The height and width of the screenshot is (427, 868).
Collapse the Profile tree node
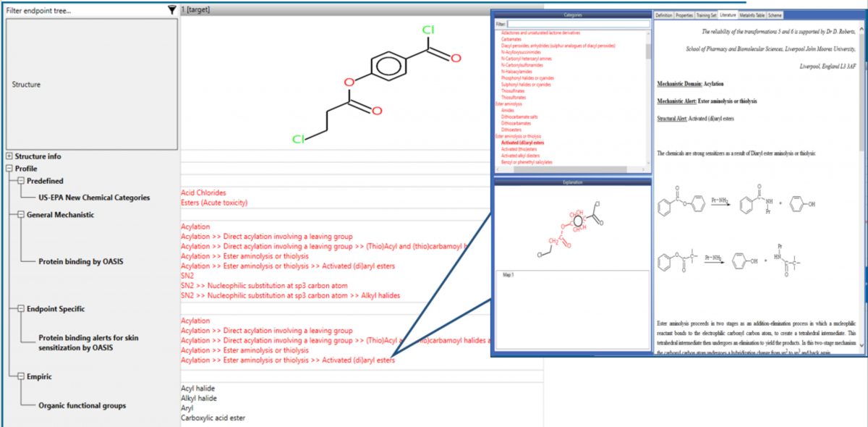[9, 169]
